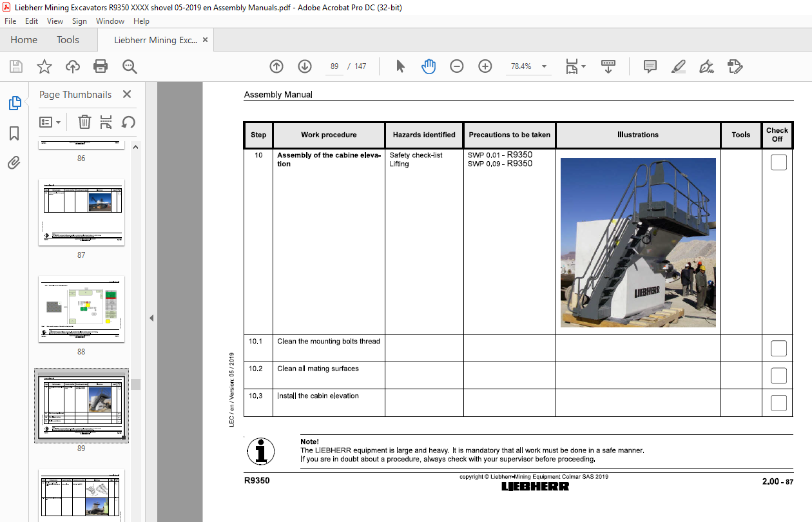This screenshot has width=812, height=522.
Task: Open the File menu
Action: pos(10,21)
